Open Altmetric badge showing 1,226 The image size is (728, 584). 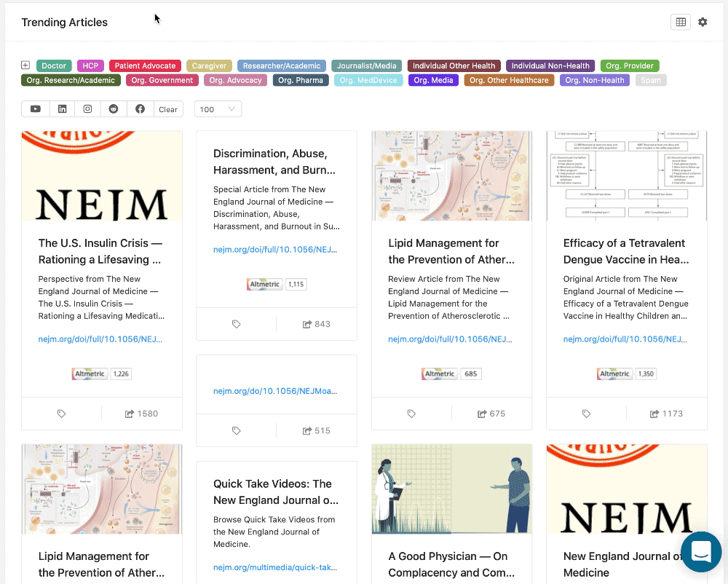pyautogui.click(x=102, y=374)
